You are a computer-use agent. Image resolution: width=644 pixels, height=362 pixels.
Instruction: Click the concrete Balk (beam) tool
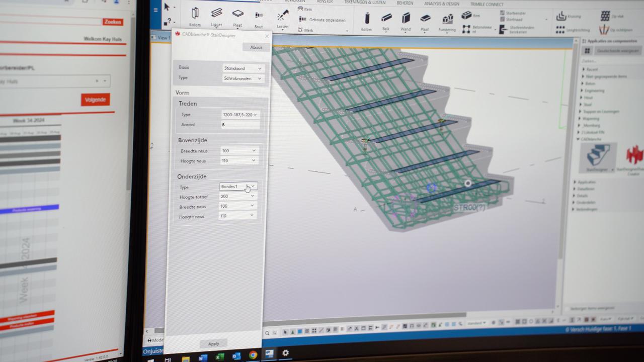pyautogui.click(x=386, y=21)
